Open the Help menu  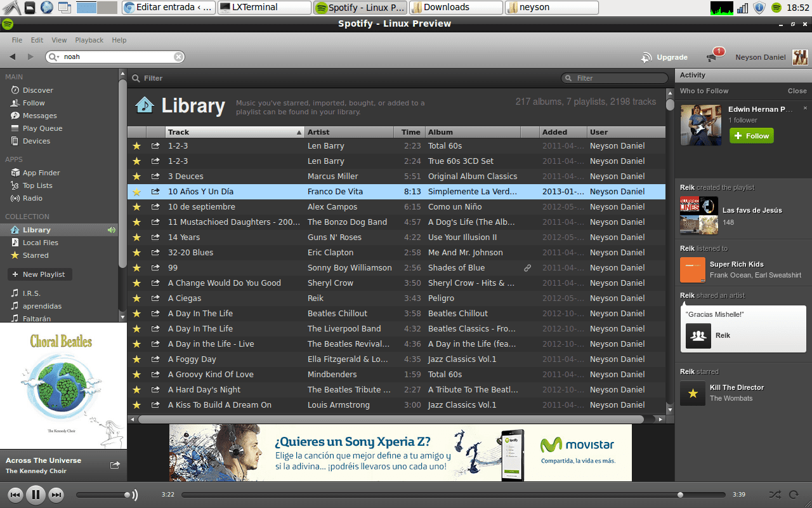(119, 40)
